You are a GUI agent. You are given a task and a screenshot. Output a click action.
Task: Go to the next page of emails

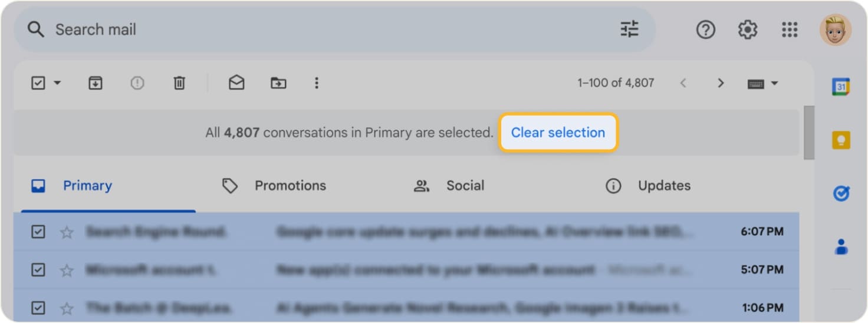tap(720, 83)
